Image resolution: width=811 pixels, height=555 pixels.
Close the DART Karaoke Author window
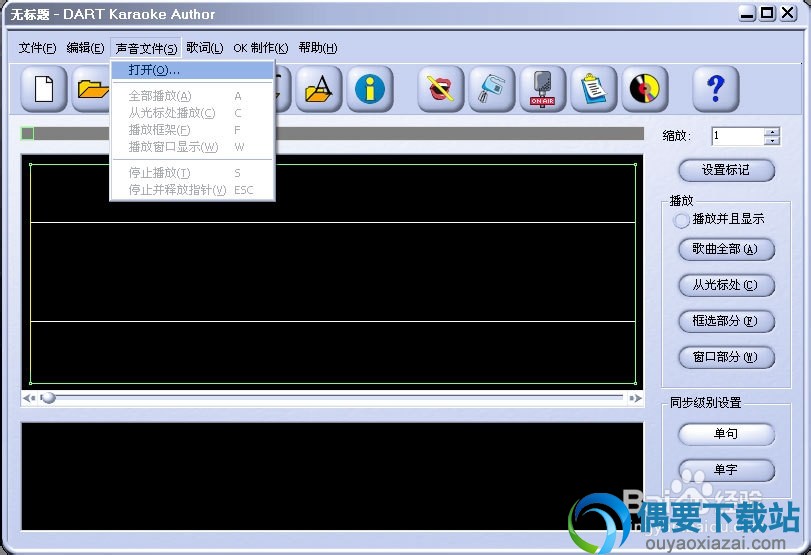click(788, 13)
